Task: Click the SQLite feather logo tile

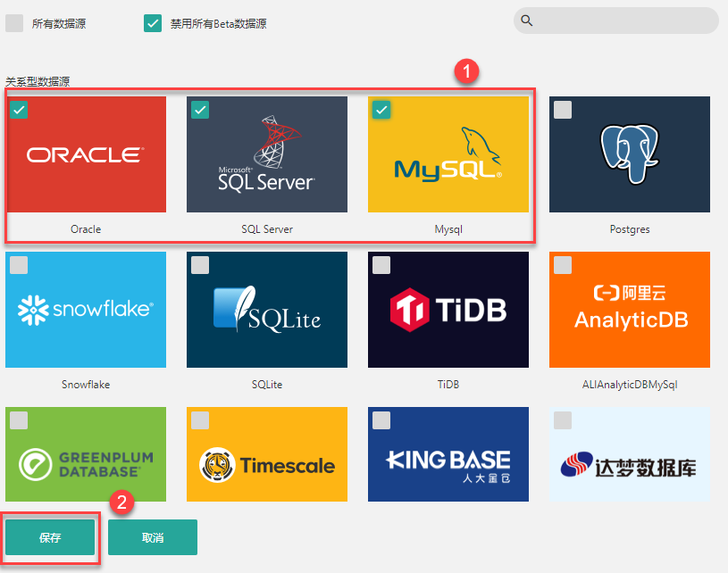Action: (266, 310)
